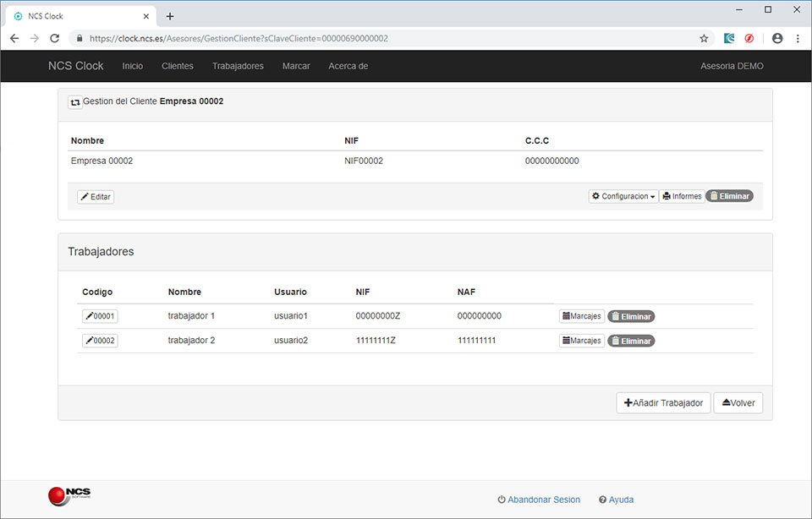Bookmark this page with the star icon
The width and height of the screenshot is (812, 519).
[x=704, y=38]
